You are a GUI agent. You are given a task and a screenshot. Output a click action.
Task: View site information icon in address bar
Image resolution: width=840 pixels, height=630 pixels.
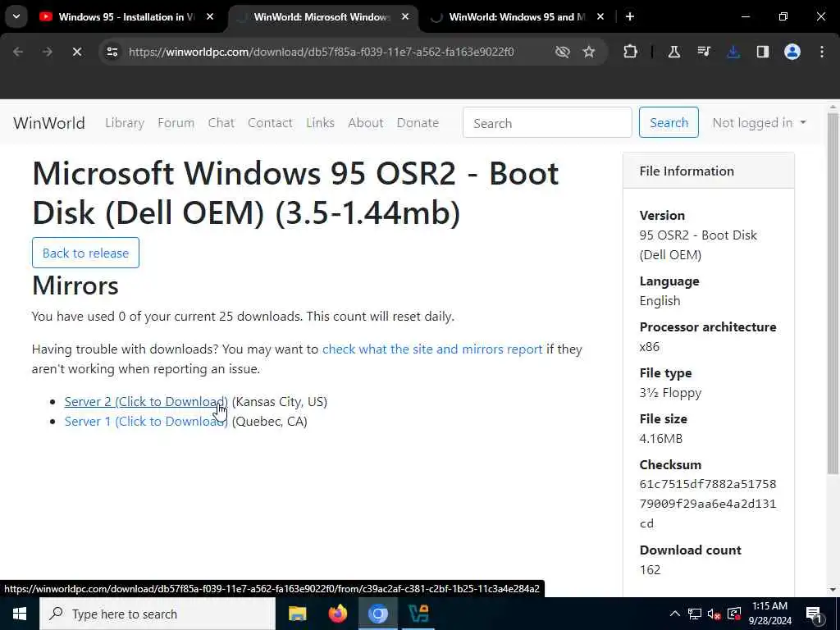(x=112, y=52)
